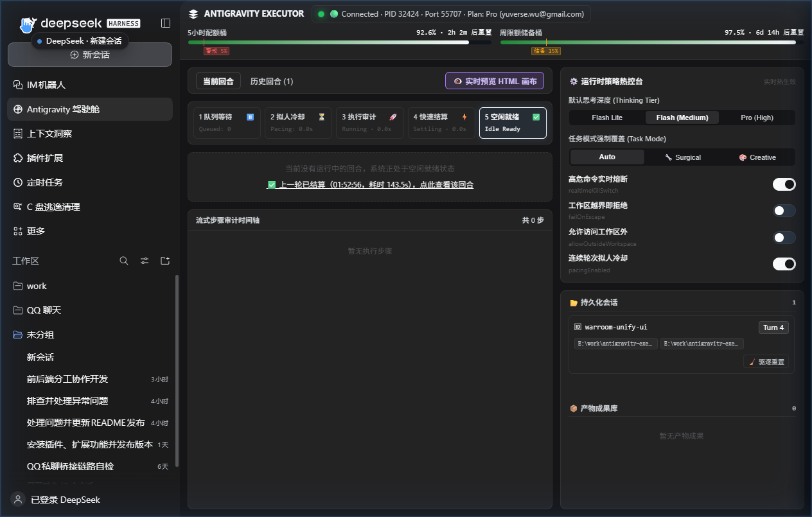Open 定时任务 in the sidebar
The image size is (812, 517).
90,182
